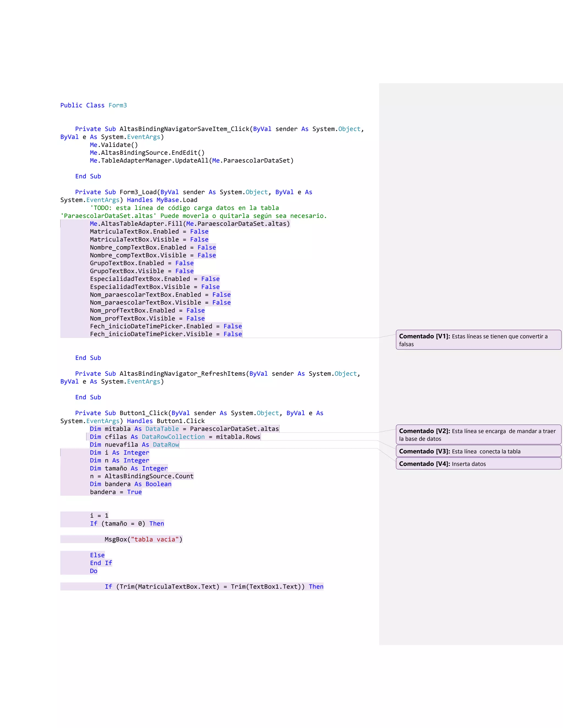Place cursor on Me.AltasBindingSource.EndEdit() line
563x728 pixels.
click(x=147, y=153)
